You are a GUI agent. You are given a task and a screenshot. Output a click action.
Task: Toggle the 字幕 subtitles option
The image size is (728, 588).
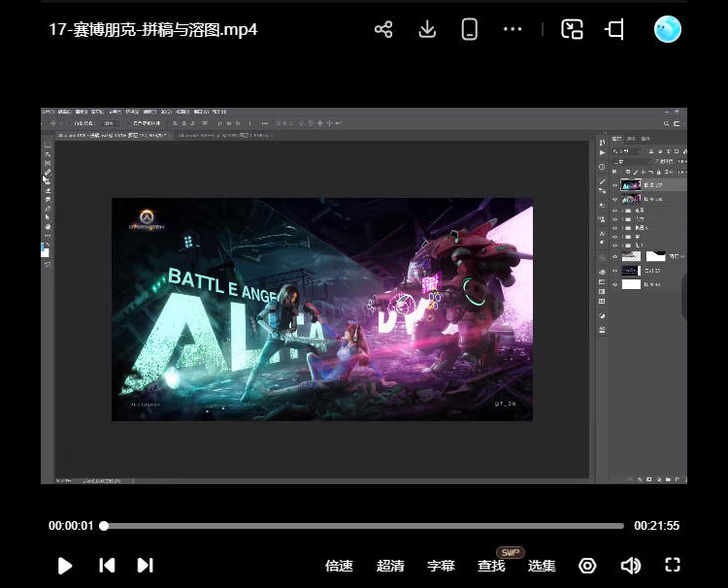click(x=441, y=566)
